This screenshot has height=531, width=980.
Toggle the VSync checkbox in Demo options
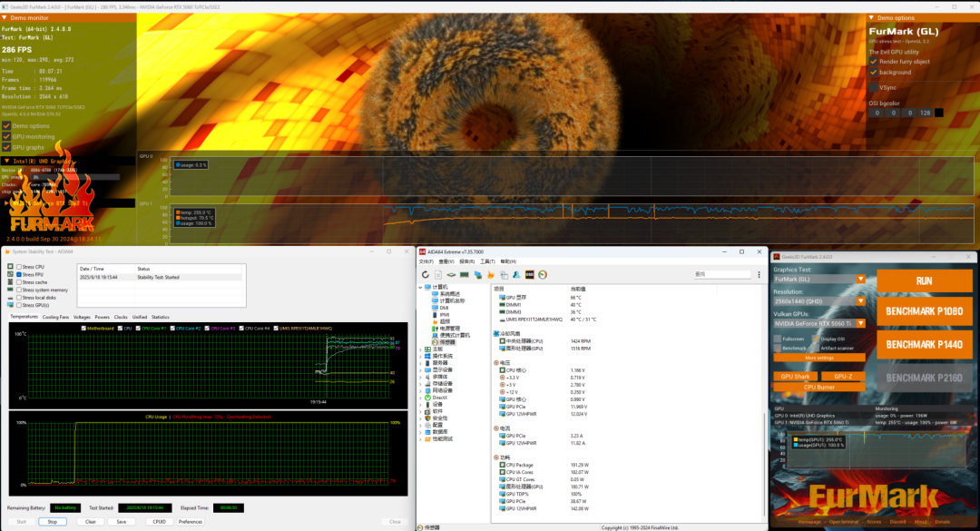(874, 87)
